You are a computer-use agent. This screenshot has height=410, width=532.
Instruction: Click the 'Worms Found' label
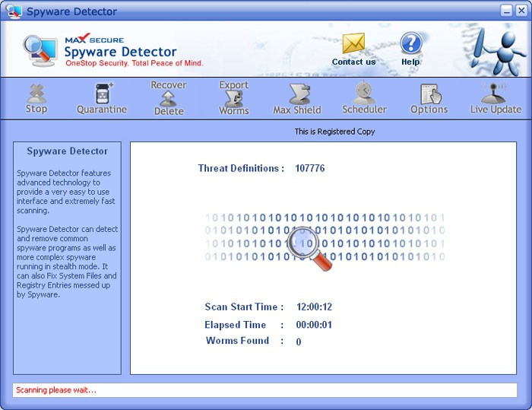(x=237, y=340)
